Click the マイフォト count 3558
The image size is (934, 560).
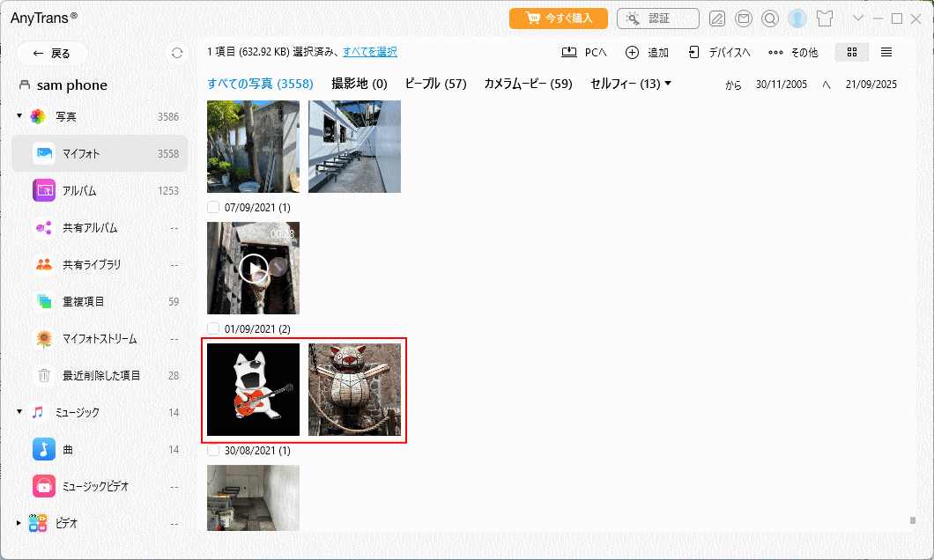168,153
